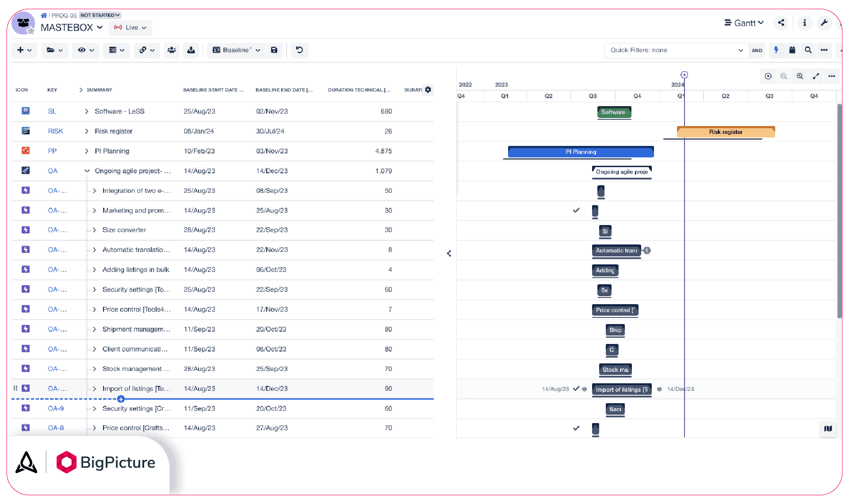Open the Gantt view switcher
The image size is (849, 504).
744,23
